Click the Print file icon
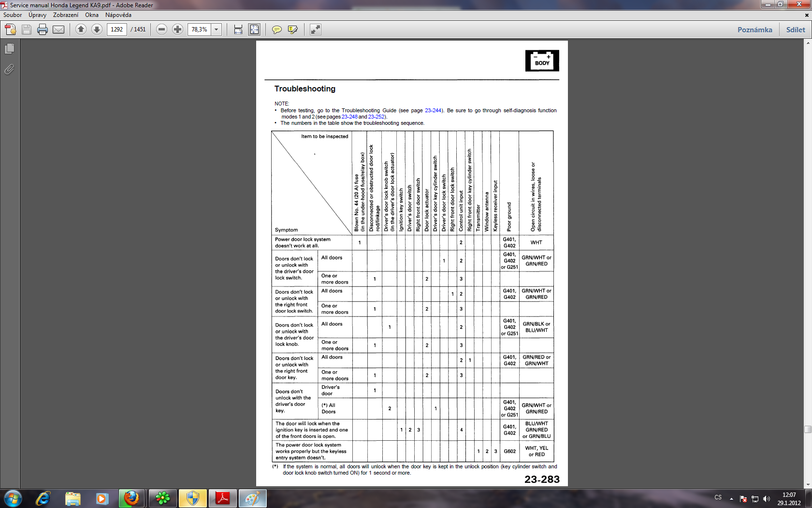 click(43, 30)
